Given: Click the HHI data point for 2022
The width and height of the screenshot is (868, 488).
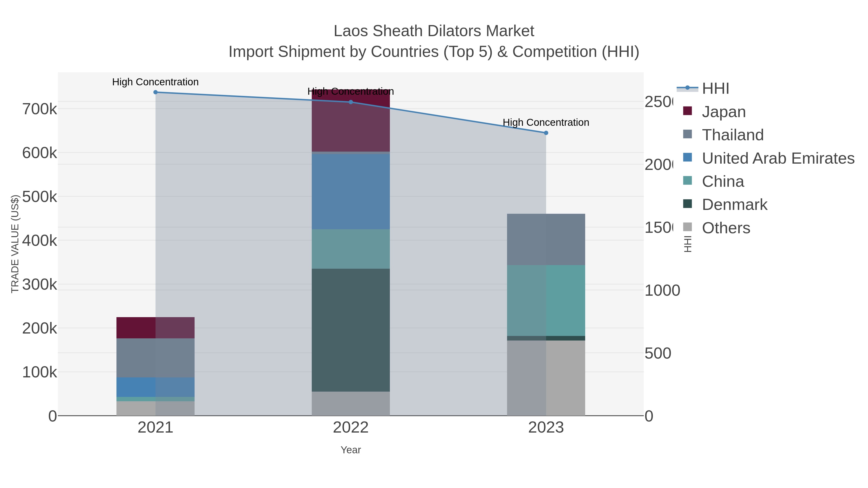Looking at the screenshot, I should pyautogui.click(x=351, y=102).
